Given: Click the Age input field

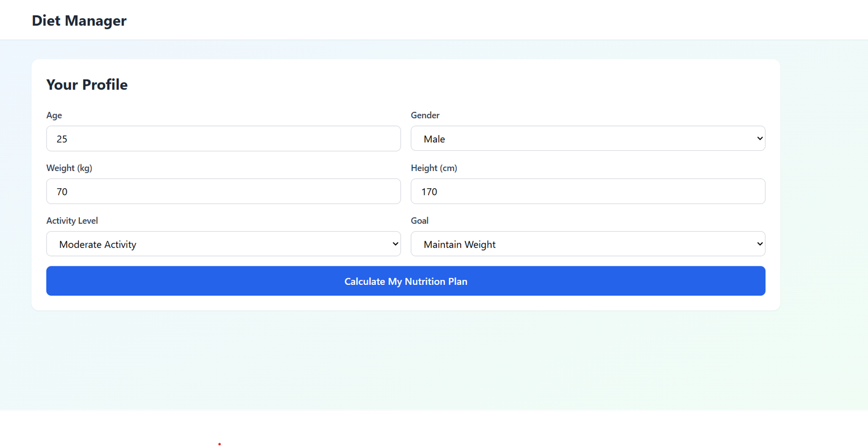Looking at the screenshot, I should click(223, 139).
